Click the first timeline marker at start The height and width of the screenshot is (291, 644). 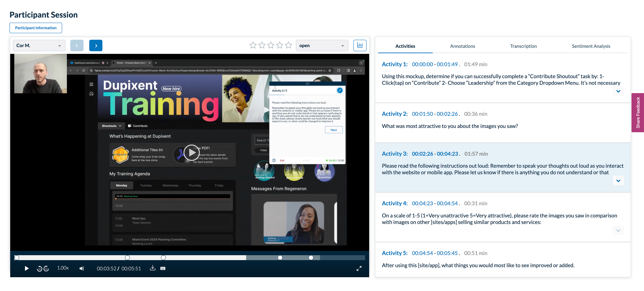click(17, 257)
